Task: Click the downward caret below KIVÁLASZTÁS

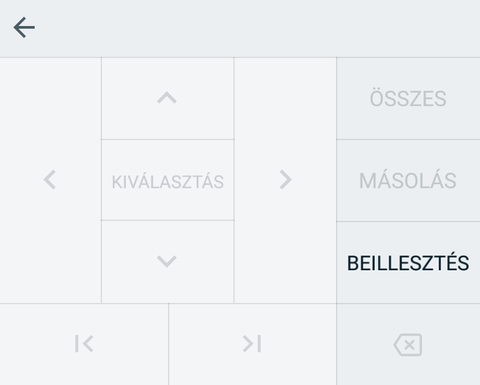Action: (167, 261)
